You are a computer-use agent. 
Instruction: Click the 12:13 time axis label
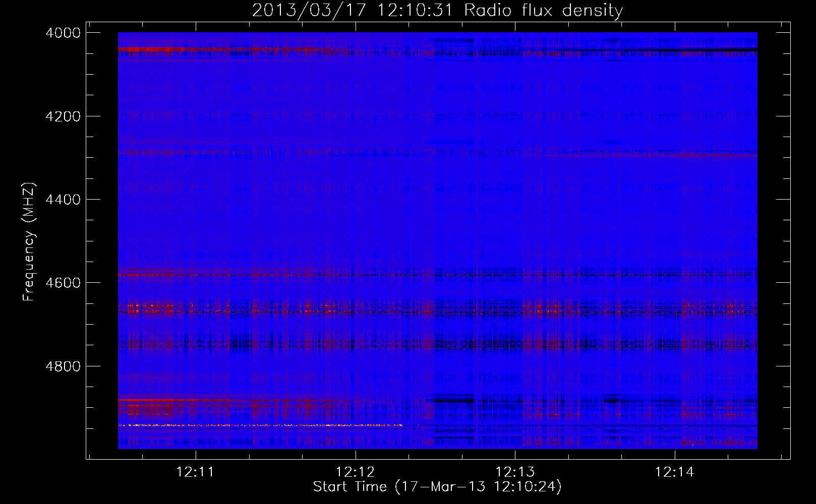pyautogui.click(x=515, y=472)
